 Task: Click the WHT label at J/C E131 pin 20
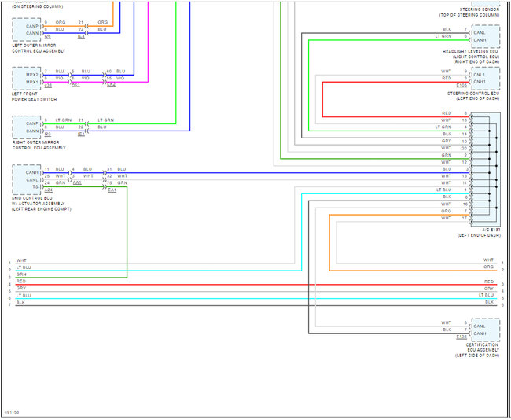pyautogui.click(x=447, y=148)
